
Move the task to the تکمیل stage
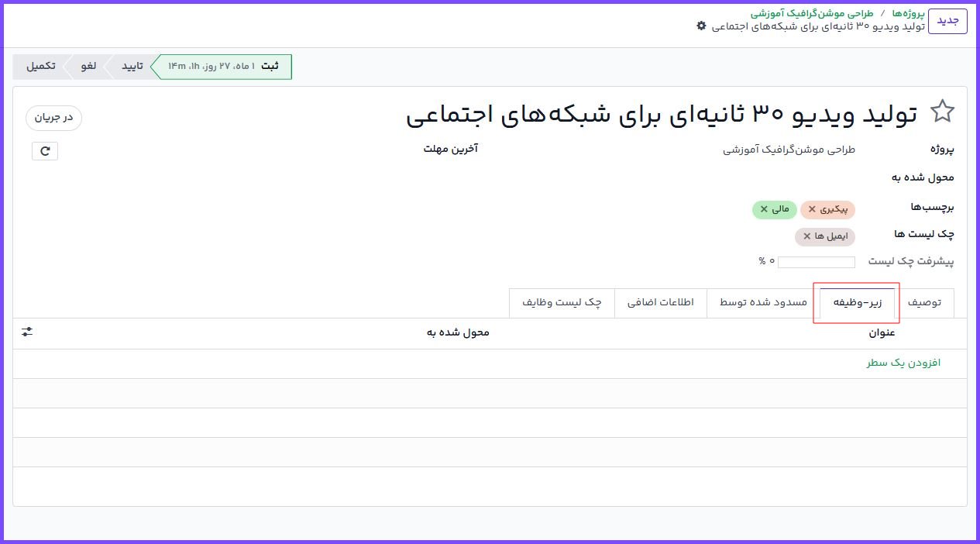(x=40, y=67)
